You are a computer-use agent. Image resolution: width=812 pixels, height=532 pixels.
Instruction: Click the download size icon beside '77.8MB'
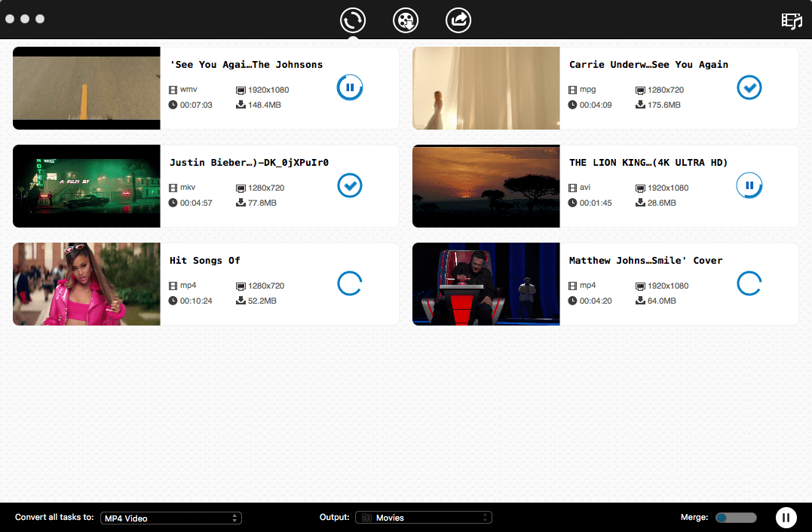[241, 203]
